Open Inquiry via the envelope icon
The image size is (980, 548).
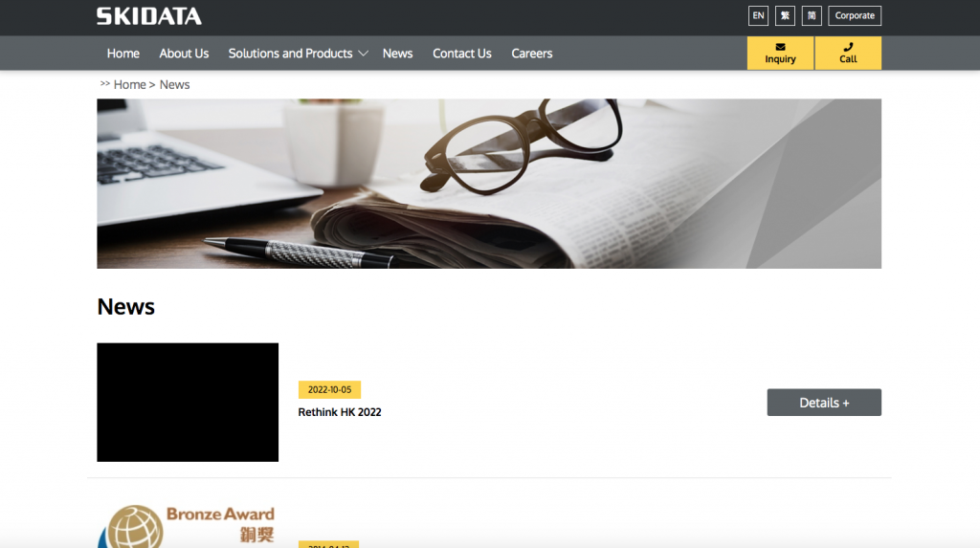pyautogui.click(x=780, y=47)
